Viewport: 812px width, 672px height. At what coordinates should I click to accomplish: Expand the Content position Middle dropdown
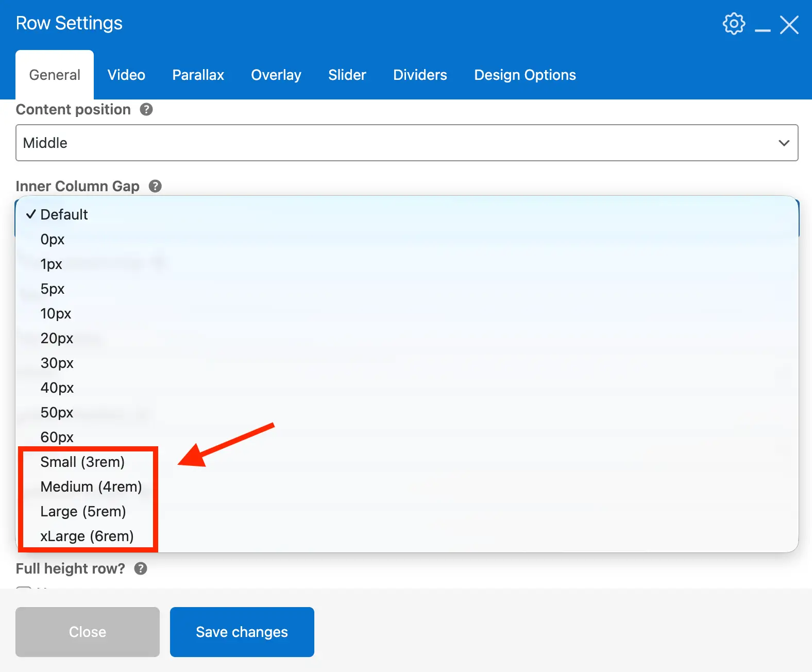coord(407,143)
